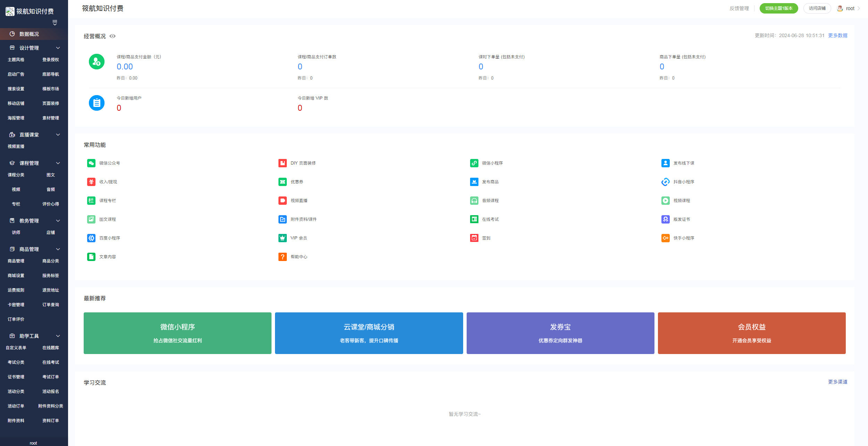Open the root user dropdown arrow
868x446 pixels.
859,8
